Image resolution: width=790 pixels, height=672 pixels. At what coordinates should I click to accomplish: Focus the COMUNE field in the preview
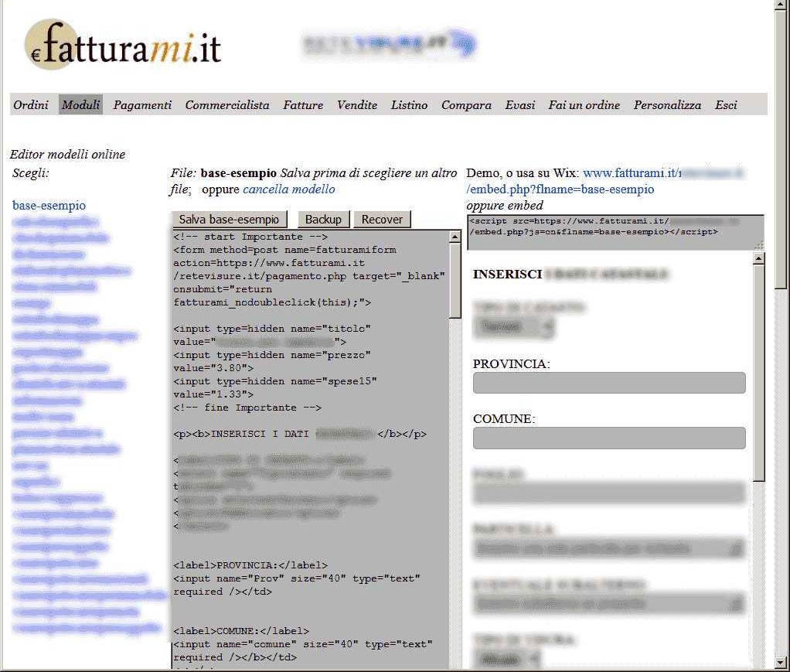point(609,438)
